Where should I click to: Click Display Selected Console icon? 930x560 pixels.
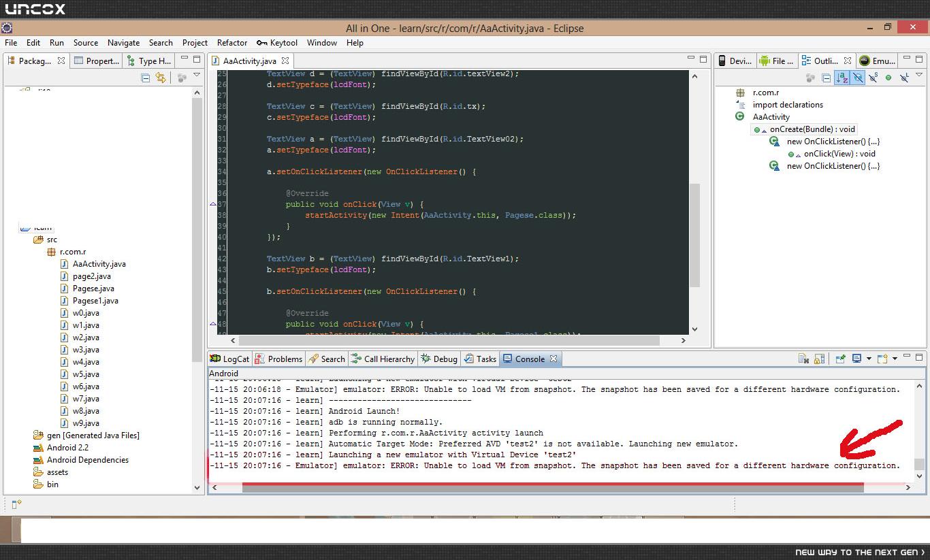(x=856, y=359)
